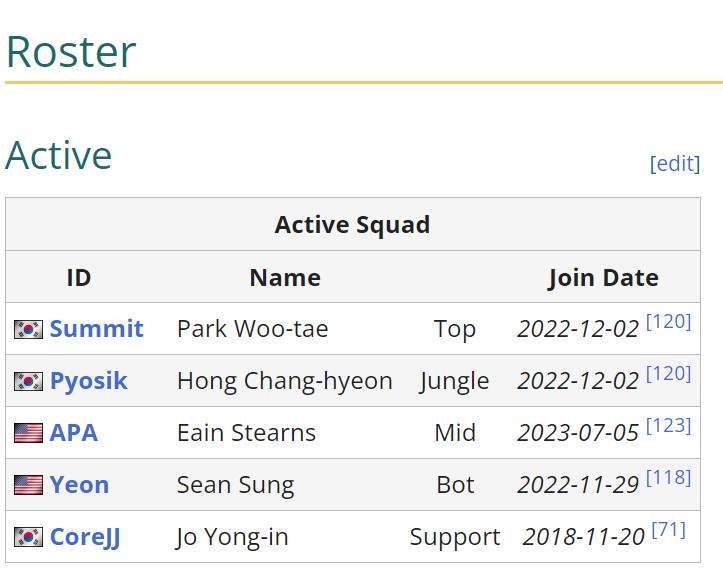Open the APA player link
Image resolution: width=723 pixels, height=588 pixels.
click(x=73, y=433)
